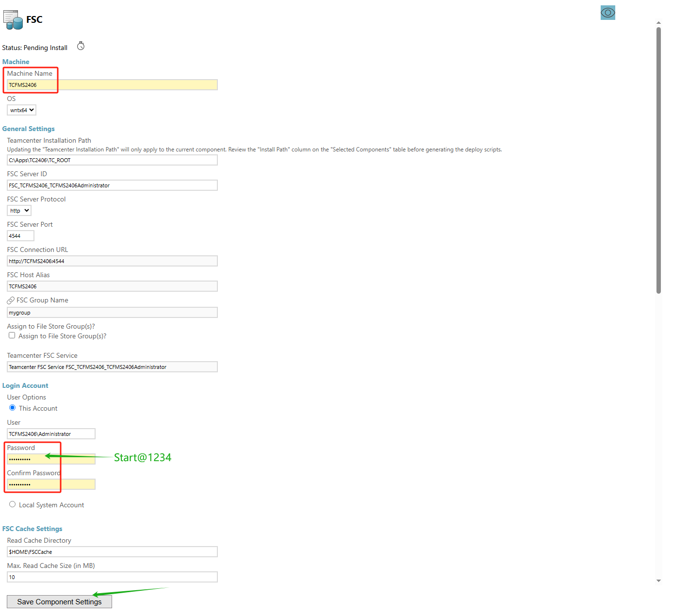Select the This Account radio button
The height and width of the screenshot is (616, 689).
pos(13,408)
